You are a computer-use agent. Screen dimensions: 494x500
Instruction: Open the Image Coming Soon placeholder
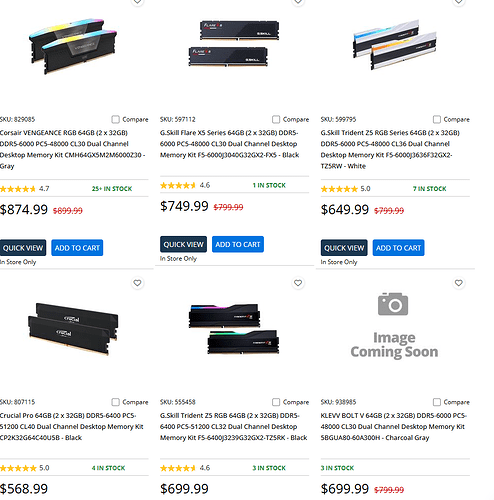[x=394, y=326]
